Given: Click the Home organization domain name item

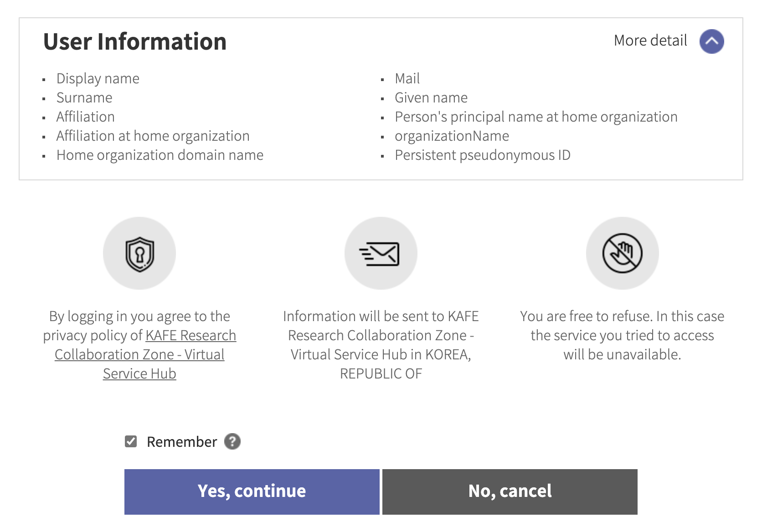Looking at the screenshot, I should click(x=160, y=155).
